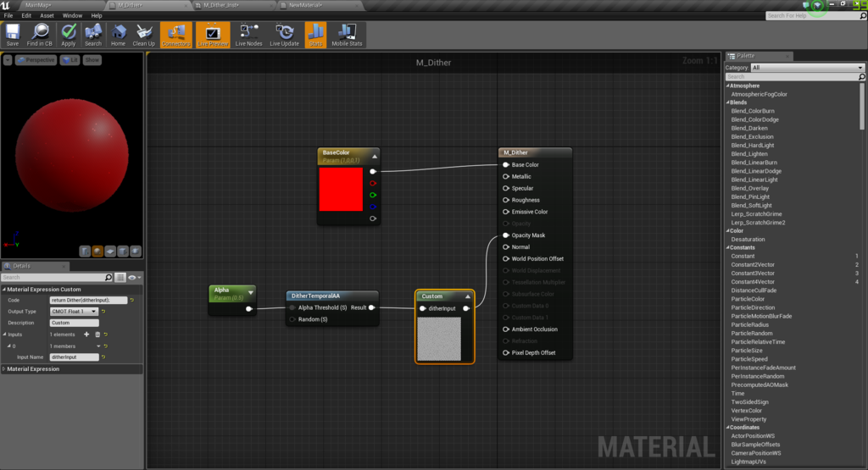Open the Palette Category dropdown
868x470 pixels.
807,68
